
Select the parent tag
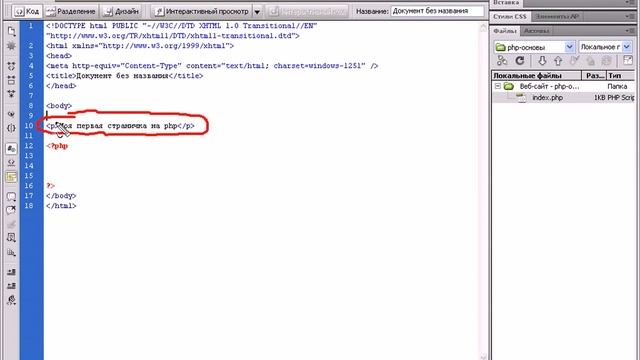pyautogui.click(x=11, y=114)
